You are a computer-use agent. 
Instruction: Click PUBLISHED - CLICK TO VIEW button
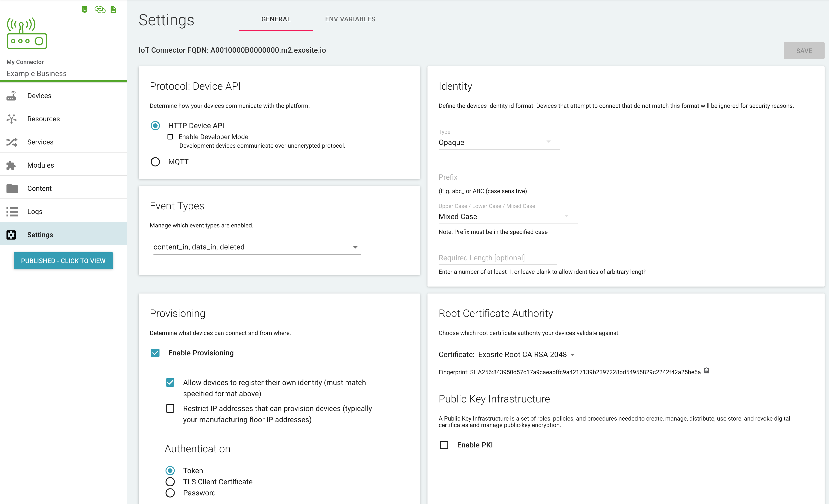[x=63, y=260]
